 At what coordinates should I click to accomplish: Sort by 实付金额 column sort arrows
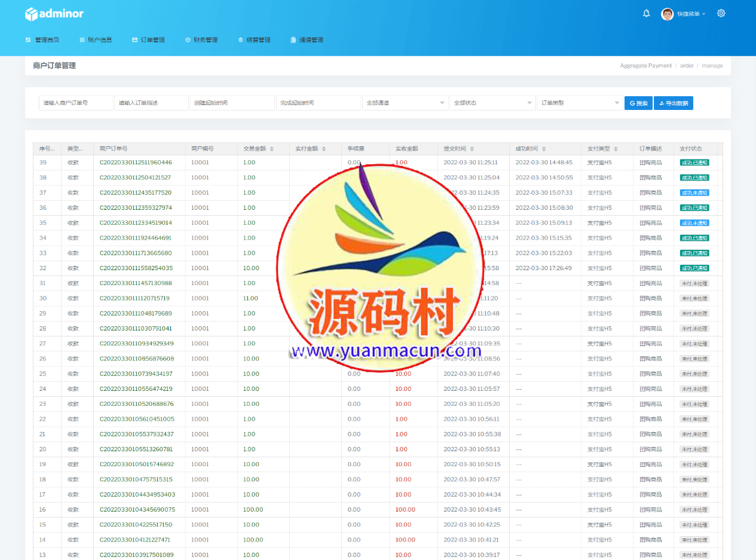325,149
